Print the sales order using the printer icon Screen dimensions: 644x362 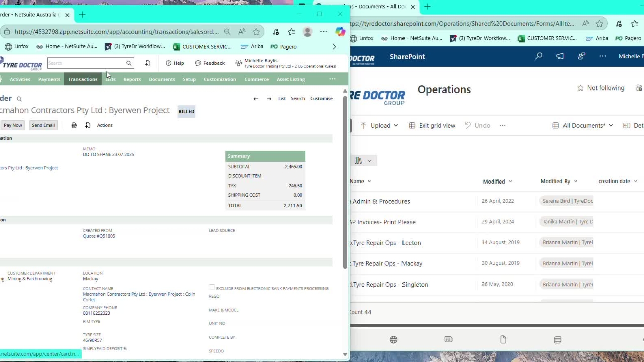(74, 125)
